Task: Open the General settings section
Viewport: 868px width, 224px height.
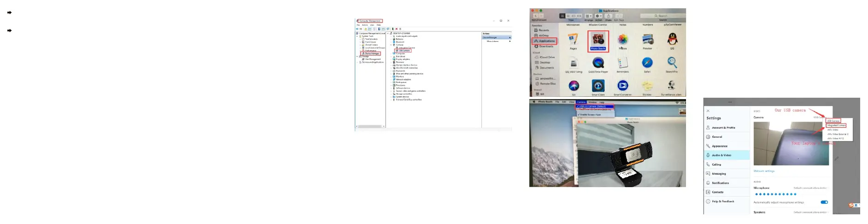Action: (717, 137)
